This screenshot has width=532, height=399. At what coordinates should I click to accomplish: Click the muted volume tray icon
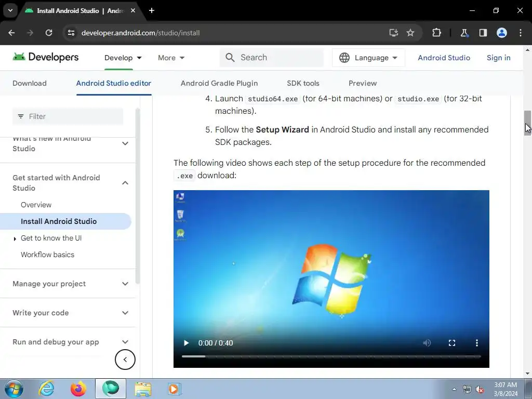(480, 389)
